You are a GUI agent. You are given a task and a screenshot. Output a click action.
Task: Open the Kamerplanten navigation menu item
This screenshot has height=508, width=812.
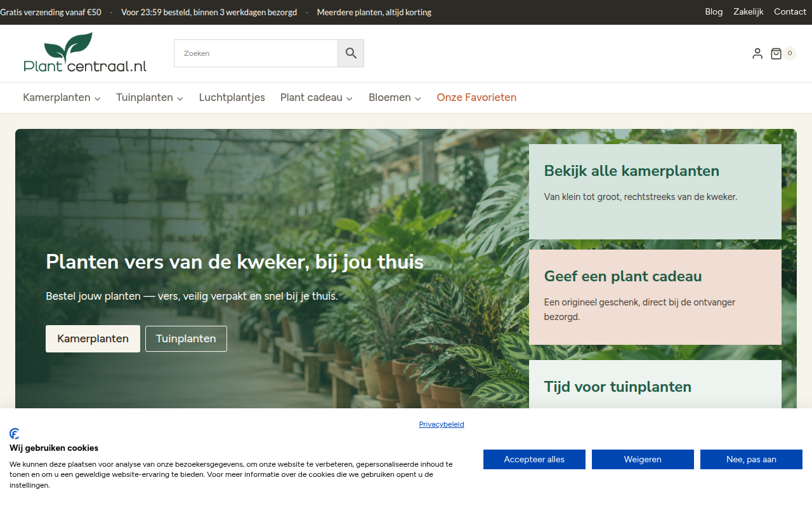(x=56, y=98)
